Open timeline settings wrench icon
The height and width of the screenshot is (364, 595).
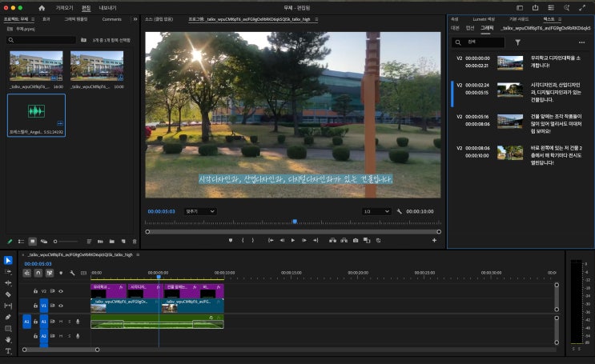(x=72, y=273)
